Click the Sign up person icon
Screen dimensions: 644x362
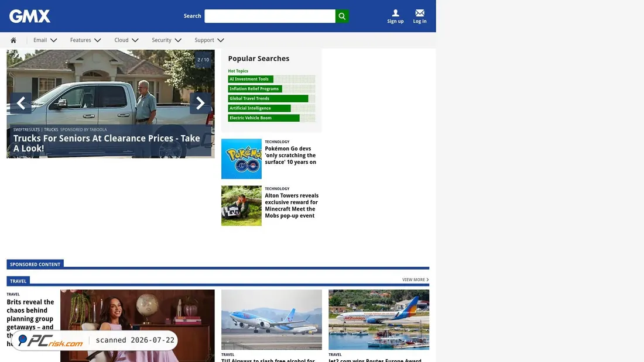pos(395,13)
